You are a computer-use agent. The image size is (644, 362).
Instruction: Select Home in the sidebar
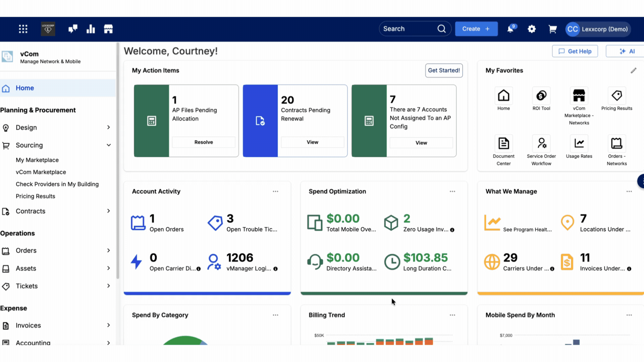[x=58, y=88]
